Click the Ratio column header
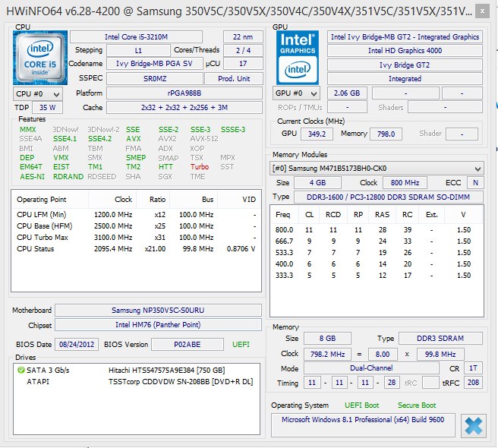Viewport: 498px width, 448px height. [153, 200]
